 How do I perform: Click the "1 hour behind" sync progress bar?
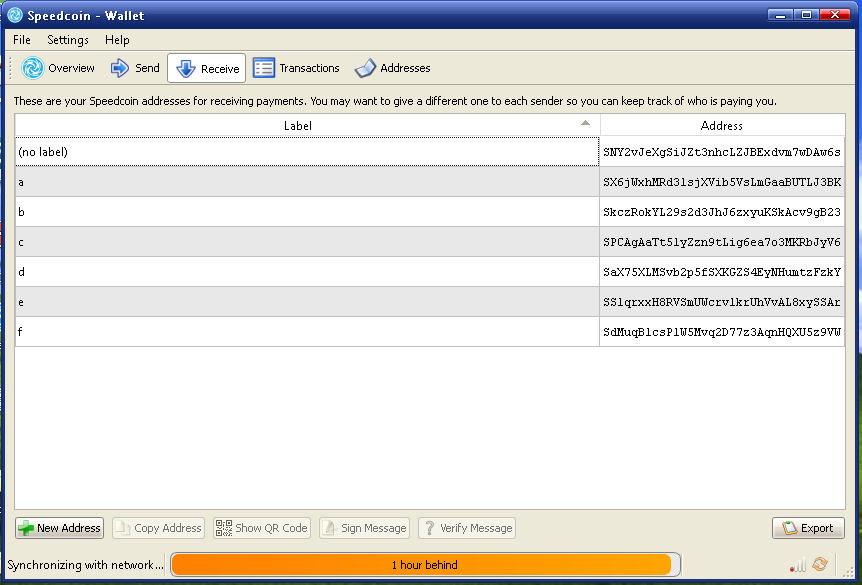[425, 565]
